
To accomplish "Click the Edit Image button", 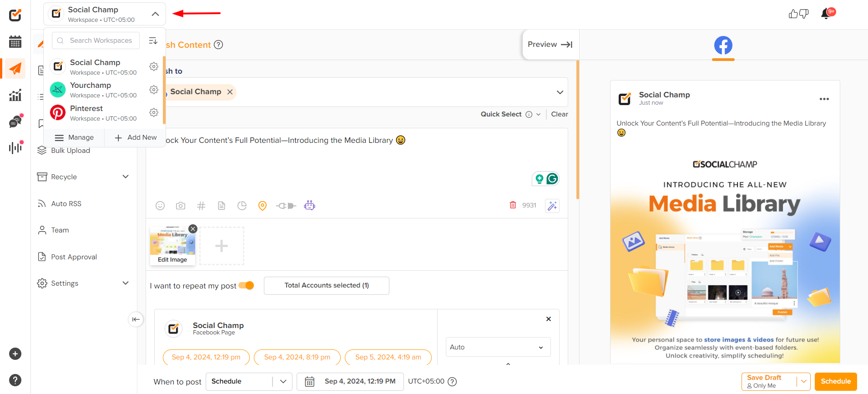I will click(172, 259).
